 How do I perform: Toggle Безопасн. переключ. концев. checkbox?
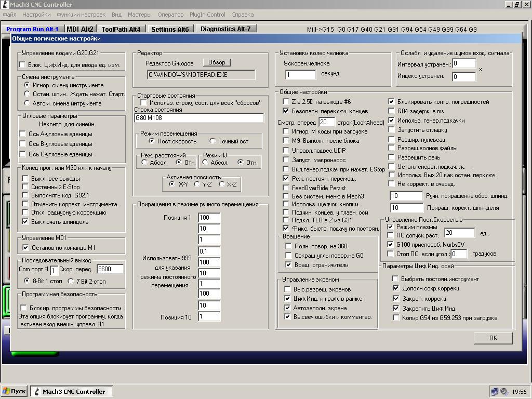pyautogui.click(x=286, y=111)
